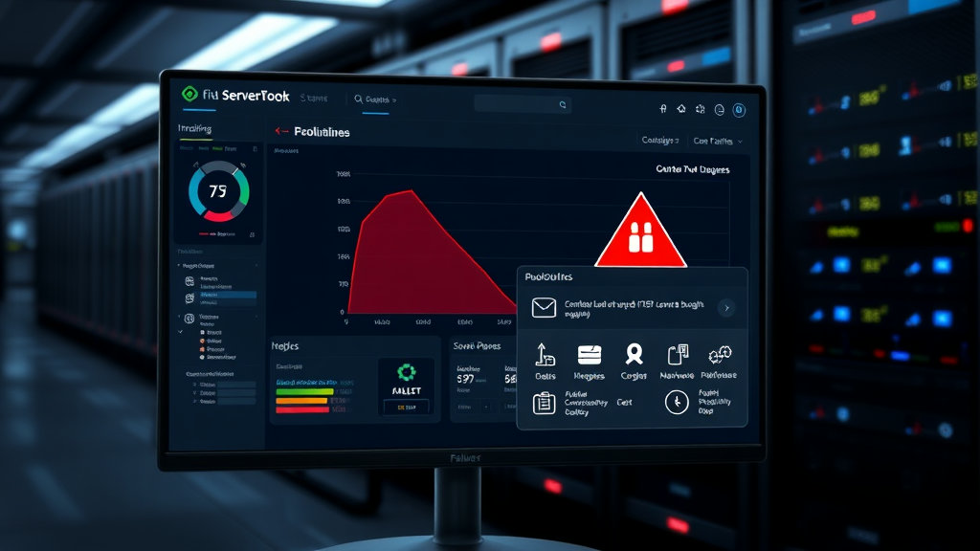Click the circular gauge showing 75
The height and width of the screenshot is (551, 980).
click(219, 191)
